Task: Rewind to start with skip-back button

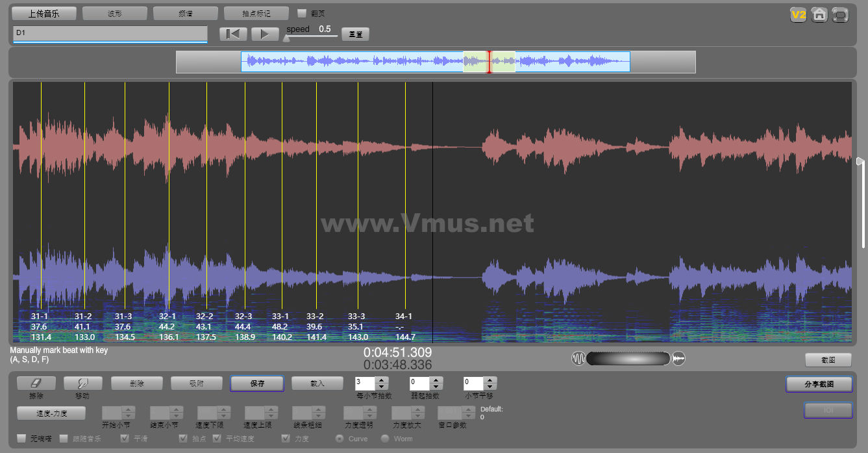Action: [x=232, y=34]
